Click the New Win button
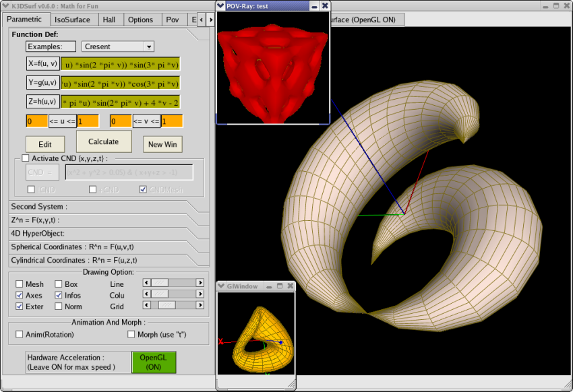Screen dimensions: 573x392 point(162,144)
